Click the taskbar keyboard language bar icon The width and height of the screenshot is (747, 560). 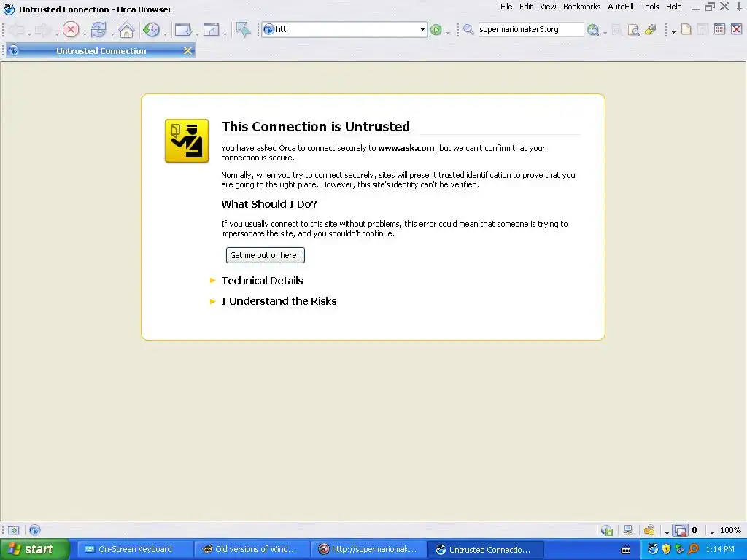click(626, 550)
